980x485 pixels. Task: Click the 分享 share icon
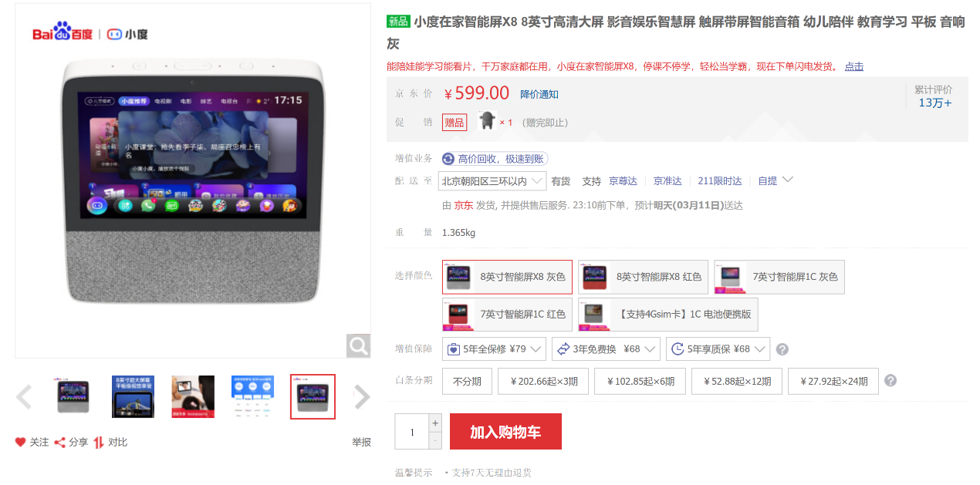click(x=59, y=442)
